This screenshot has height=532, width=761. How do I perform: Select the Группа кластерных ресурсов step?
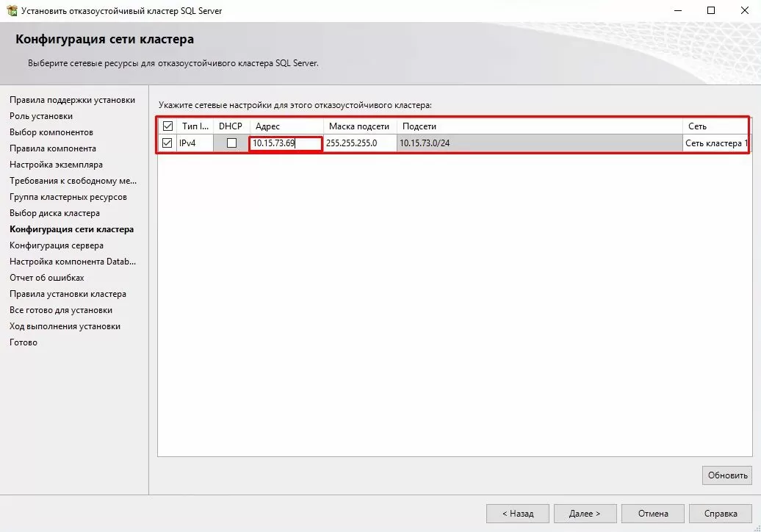click(x=68, y=197)
